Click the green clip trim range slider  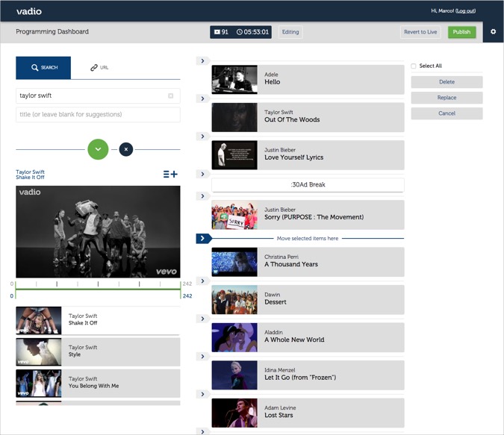pos(98,290)
